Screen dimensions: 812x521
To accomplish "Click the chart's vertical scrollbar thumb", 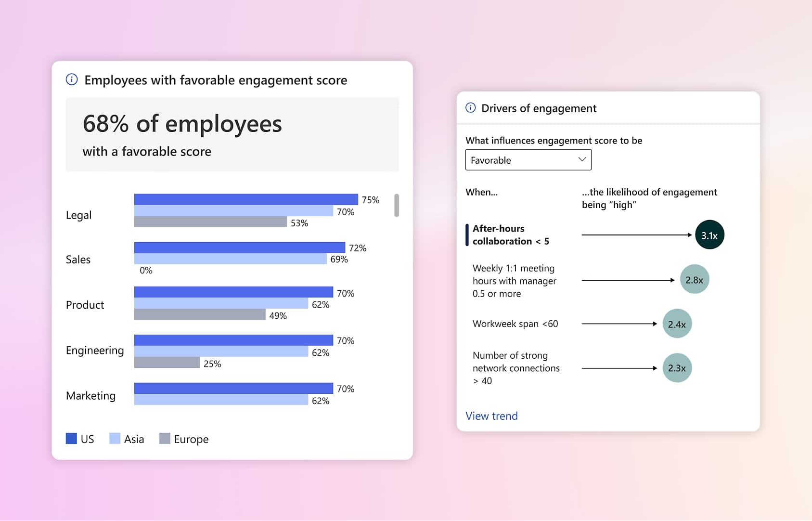I will [397, 205].
